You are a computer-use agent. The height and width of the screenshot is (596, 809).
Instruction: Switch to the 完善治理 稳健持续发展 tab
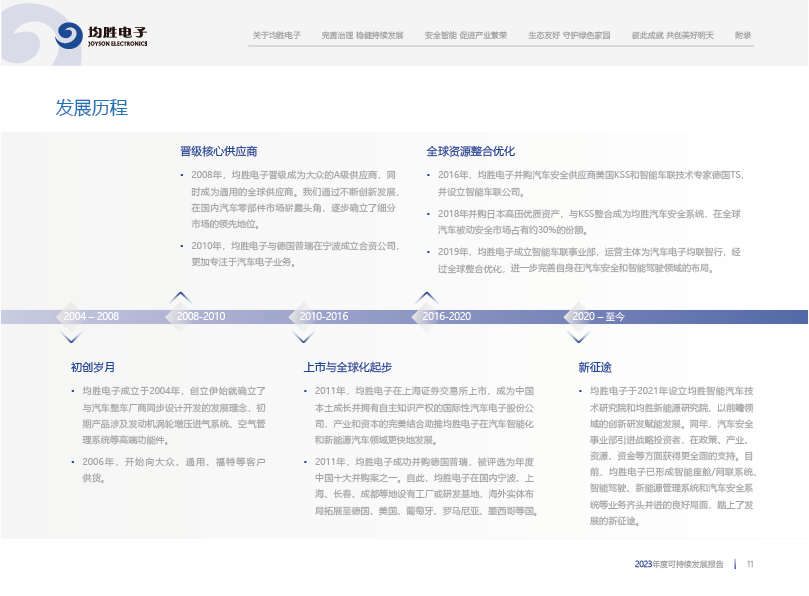click(362, 35)
